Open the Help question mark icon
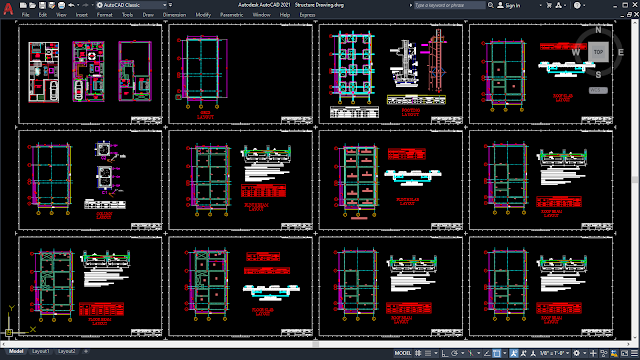The image size is (640, 360). tap(577, 5)
